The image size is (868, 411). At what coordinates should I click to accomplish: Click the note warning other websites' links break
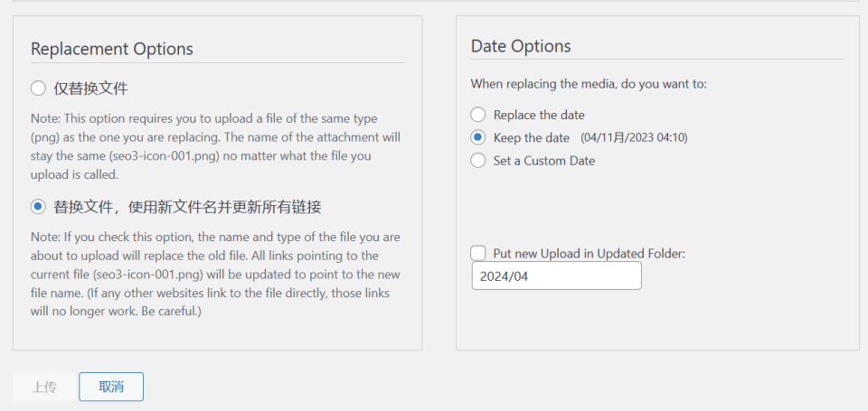click(x=215, y=275)
